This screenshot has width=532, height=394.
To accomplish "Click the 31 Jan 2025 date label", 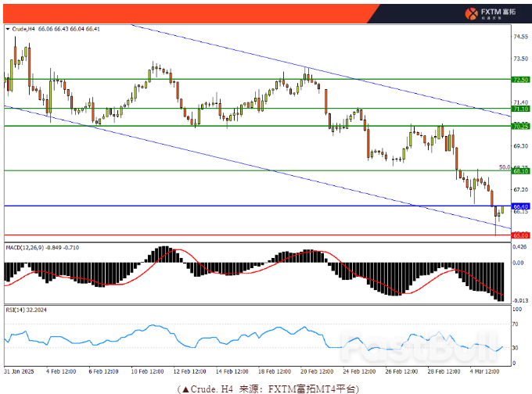I will tap(17, 371).
